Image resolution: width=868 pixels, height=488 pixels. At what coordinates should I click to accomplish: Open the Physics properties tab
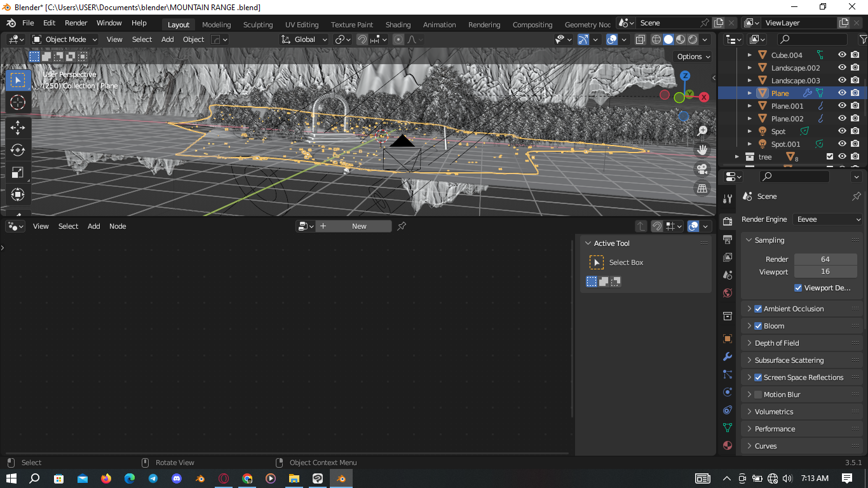pyautogui.click(x=728, y=392)
